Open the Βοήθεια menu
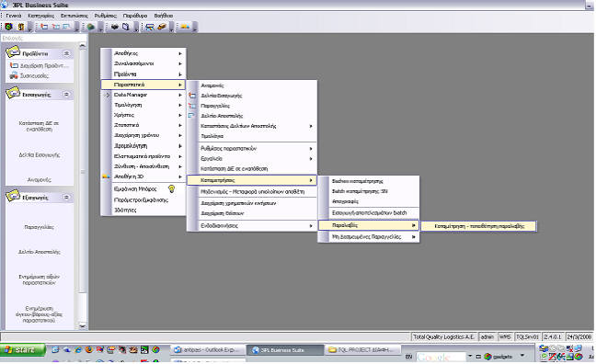This screenshot has height=364, width=596. [164, 16]
